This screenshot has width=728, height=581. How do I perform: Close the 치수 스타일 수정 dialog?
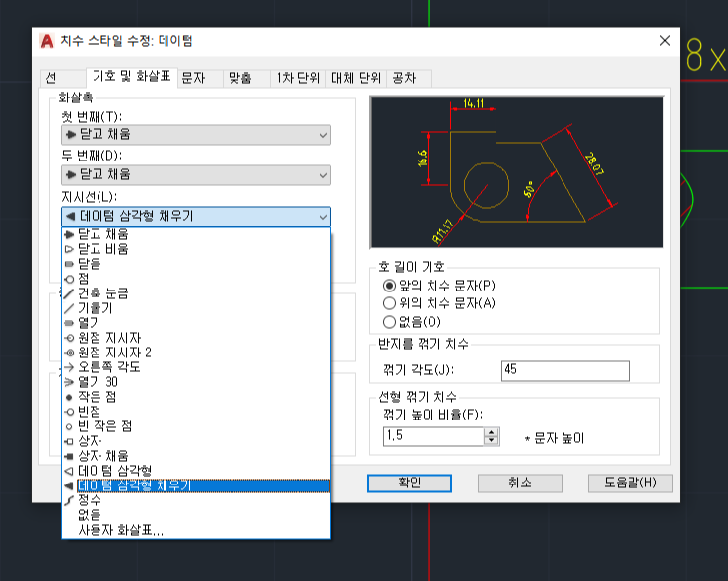pos(665,41)
